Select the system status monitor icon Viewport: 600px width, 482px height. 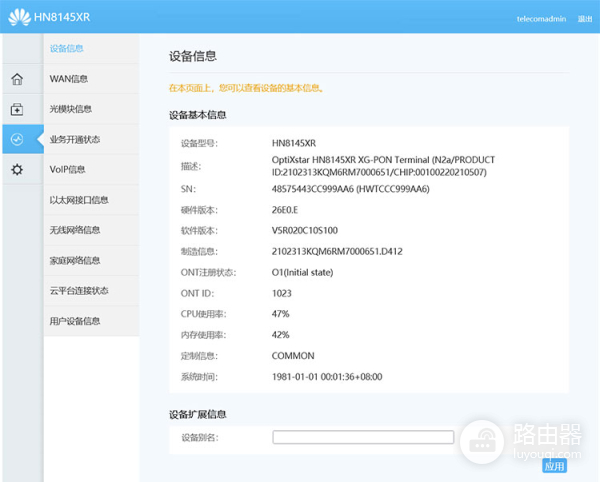tap(17, 139)
